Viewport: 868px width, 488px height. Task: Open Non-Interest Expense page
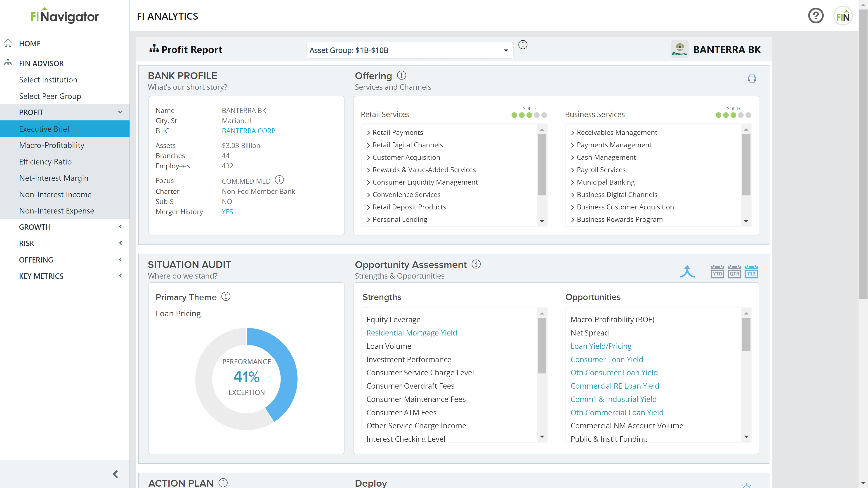[x=56, y=211]
